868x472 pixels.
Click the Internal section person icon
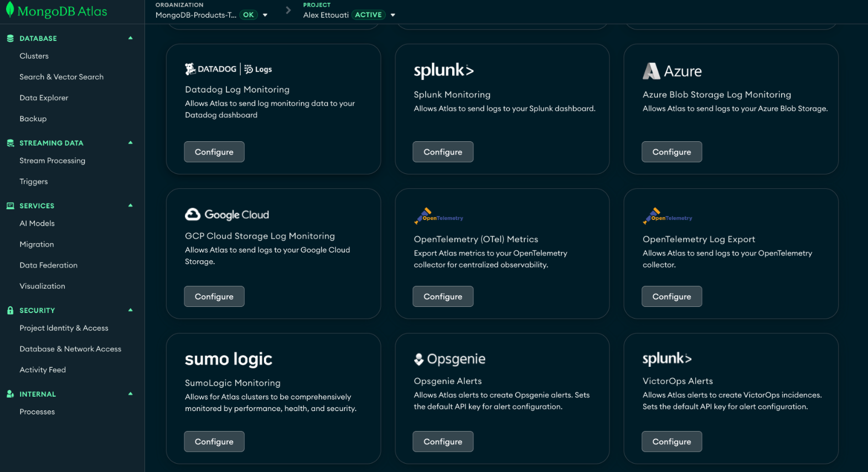[10, 394]
